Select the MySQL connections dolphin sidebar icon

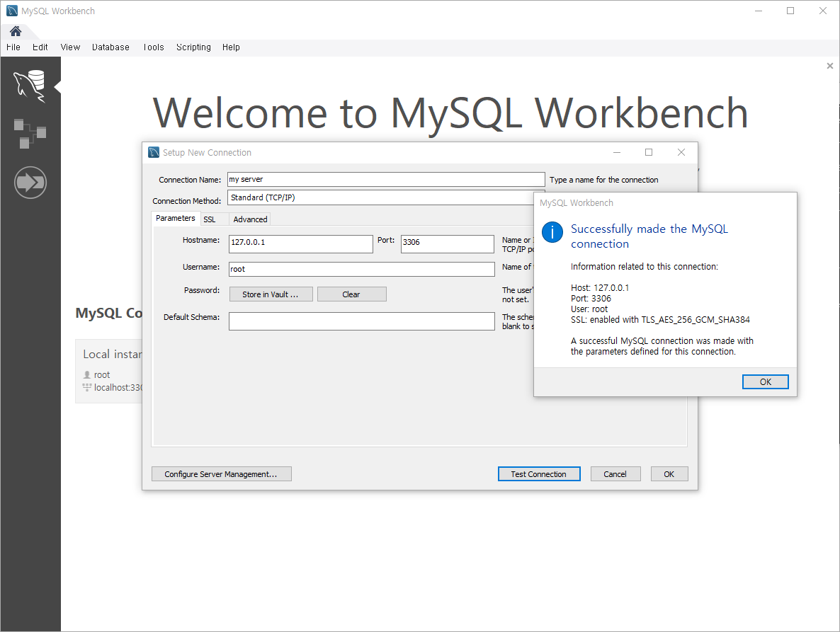tap(30, 86)
